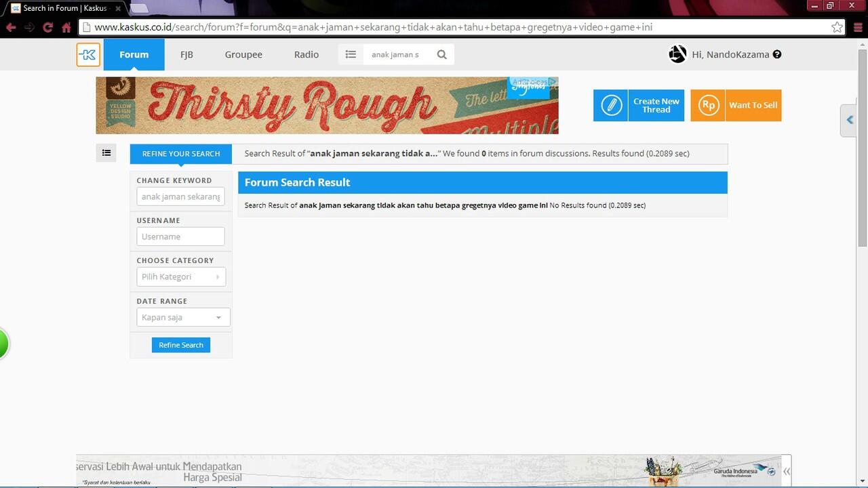
Task: Collapse the bottom Garuda ad chevrons
Action: click(x=786, y=471)
